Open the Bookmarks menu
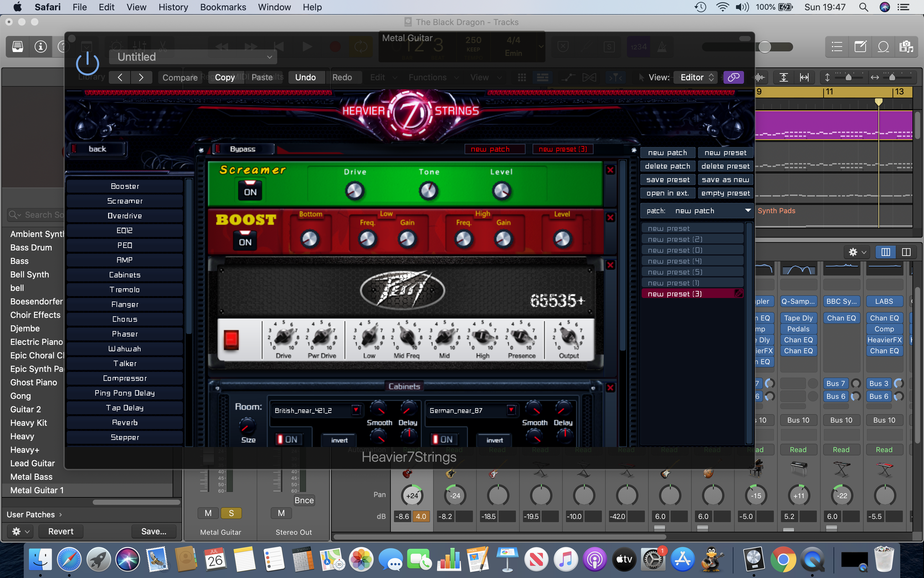The height and width of the screenshot is (578, 924). [x=223, y=7]
